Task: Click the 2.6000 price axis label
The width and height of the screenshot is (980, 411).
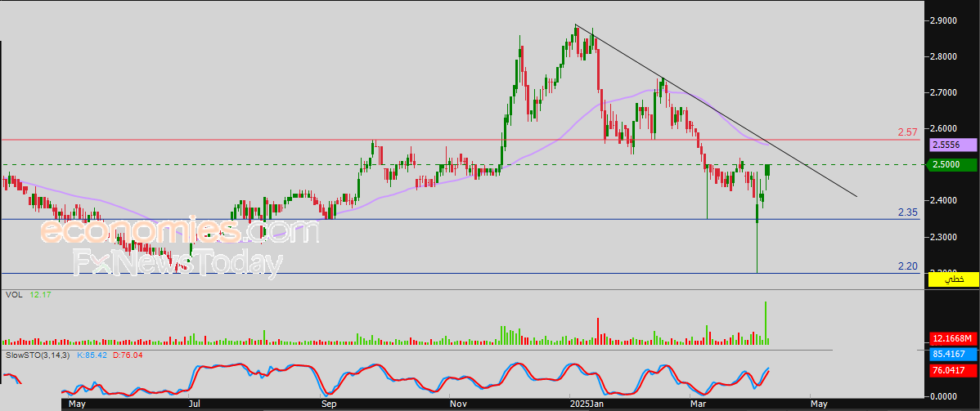Action: coord(944,128)
